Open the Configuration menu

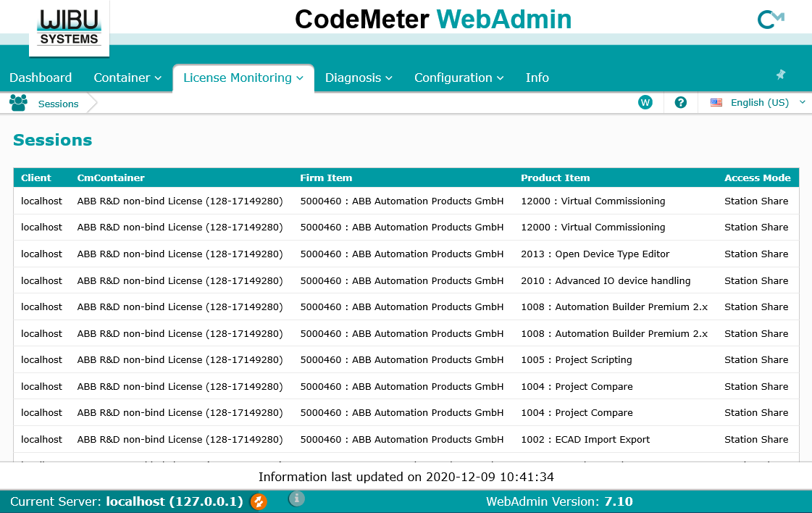pyautogui.click(x=459, y=78)
